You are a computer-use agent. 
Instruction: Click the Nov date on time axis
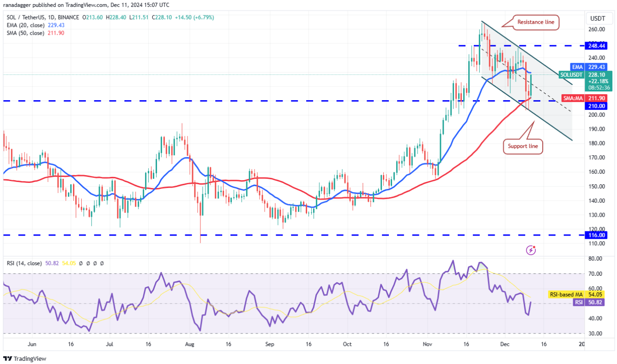pyautogui.click(x=429, y=344)
